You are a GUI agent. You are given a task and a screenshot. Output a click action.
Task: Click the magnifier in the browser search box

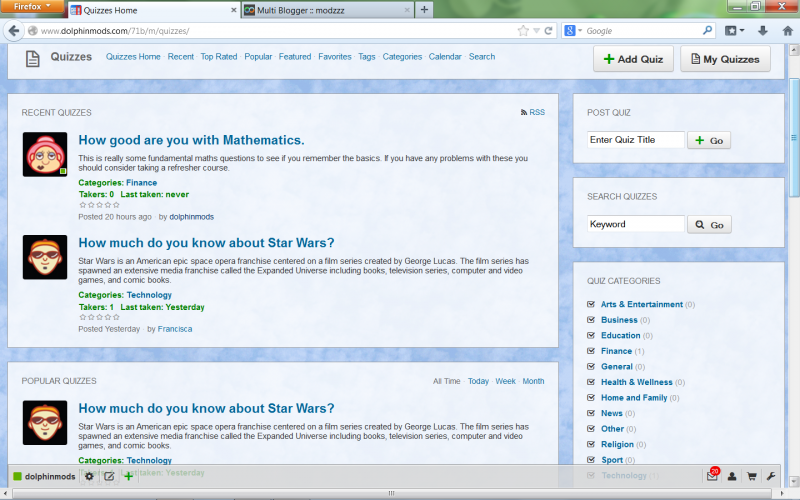[x=707, y=31]
